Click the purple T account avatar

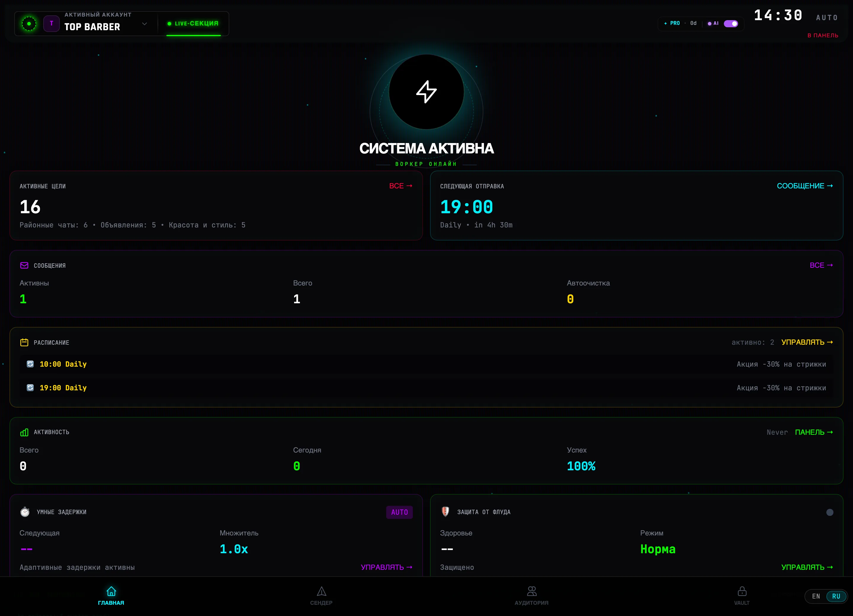tap(52, 24)
